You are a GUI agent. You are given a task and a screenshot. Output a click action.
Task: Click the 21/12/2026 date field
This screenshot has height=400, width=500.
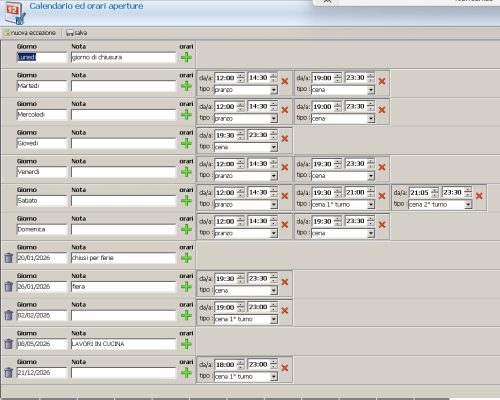pyautogui.click(x=42, y=372)
